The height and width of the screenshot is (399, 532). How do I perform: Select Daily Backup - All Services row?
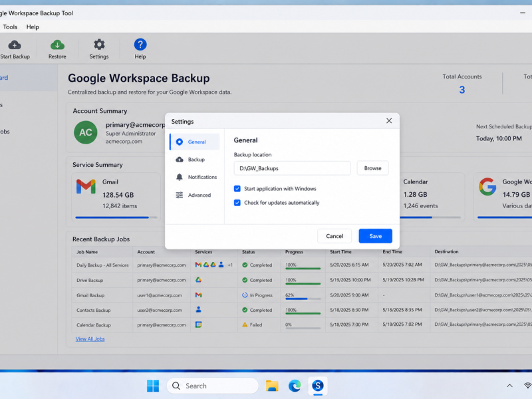(302, 265)
